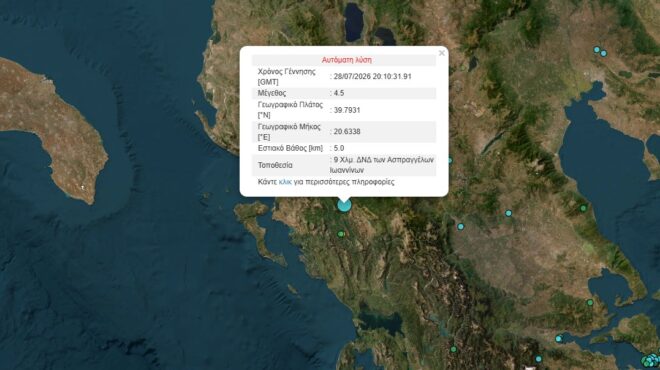
Task: Pick the green marker in the southern Pindus mountains
Action: 453,349
